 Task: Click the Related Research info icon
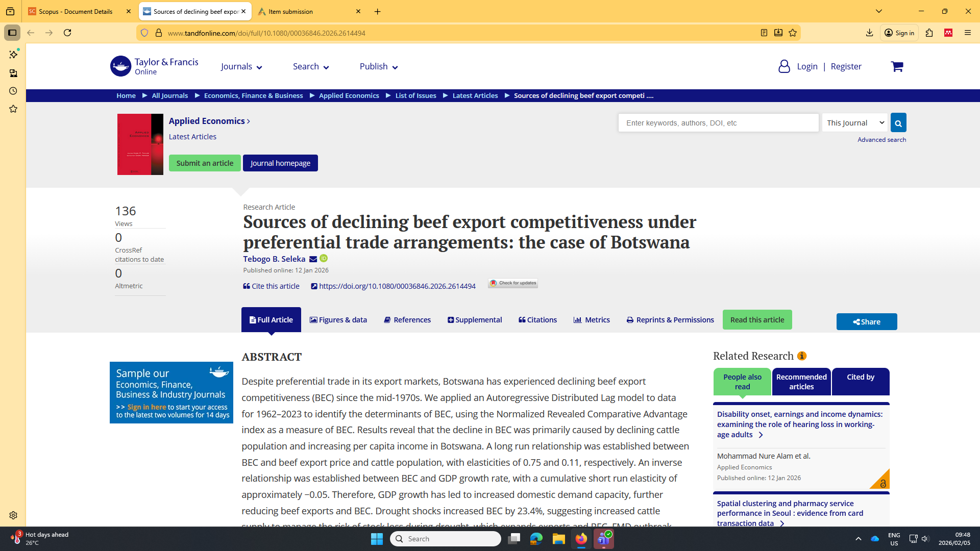coord(802,356)
